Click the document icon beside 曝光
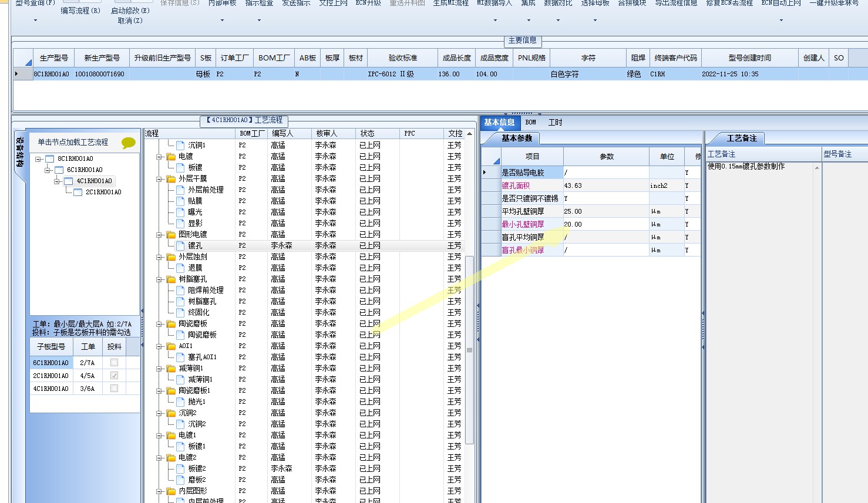Viewport: 868px width, 503px height. tap(180, 212)
